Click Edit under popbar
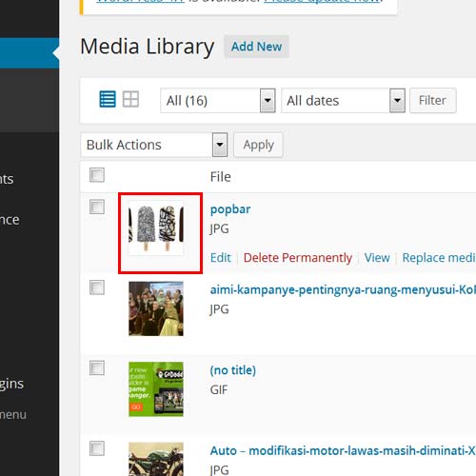476x476 pixels. (x=221, y=258)
